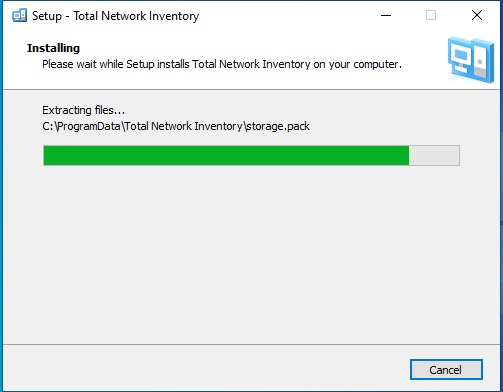503x392 pixels.
Task: Click the disabled maximize button
Action: tap(431, 15)
